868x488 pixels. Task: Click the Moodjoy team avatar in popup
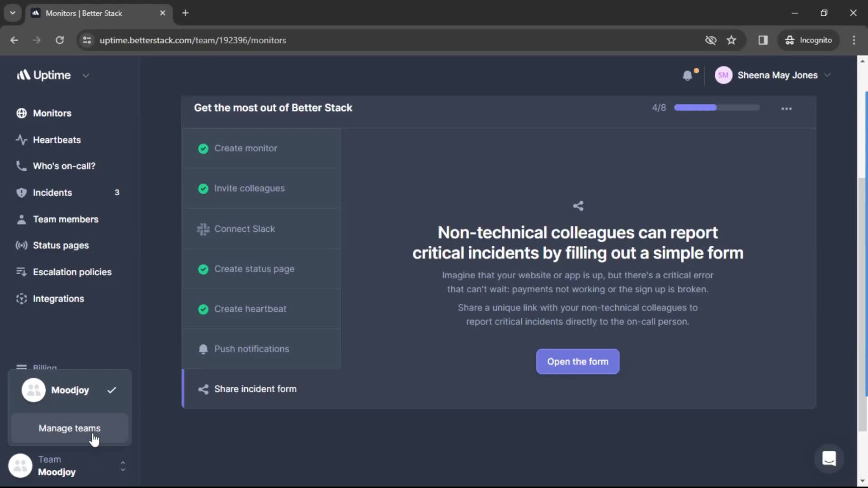point(33,390)
